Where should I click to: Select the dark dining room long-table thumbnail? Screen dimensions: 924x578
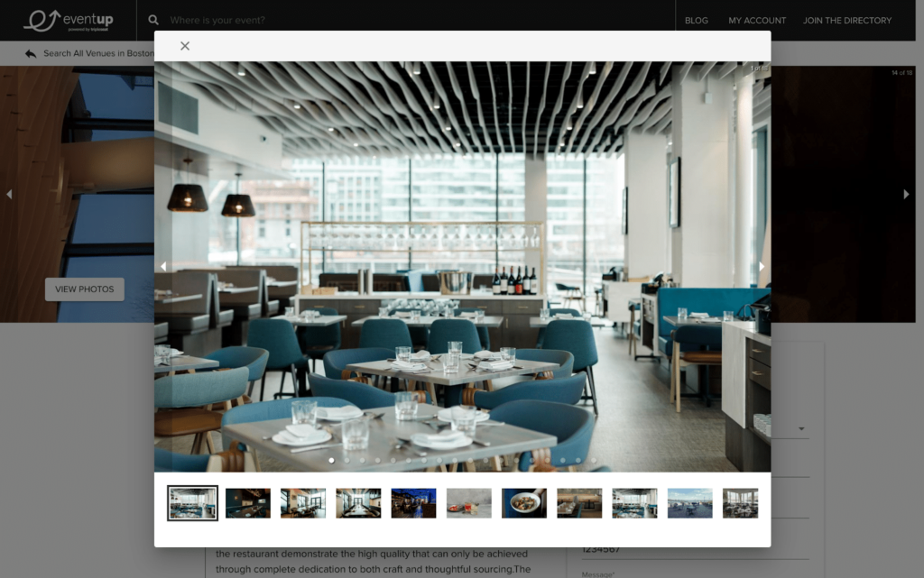click(x=248, y=503)
